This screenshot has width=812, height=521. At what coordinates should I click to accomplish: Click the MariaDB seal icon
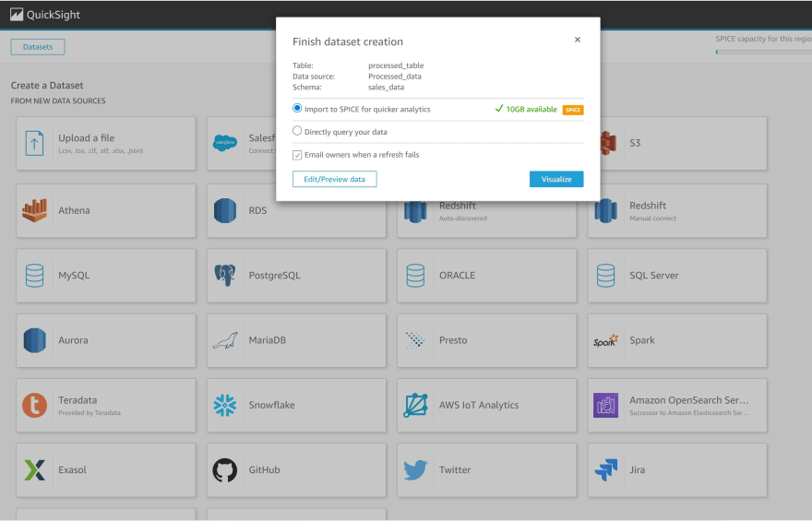(x=225, y=340)
